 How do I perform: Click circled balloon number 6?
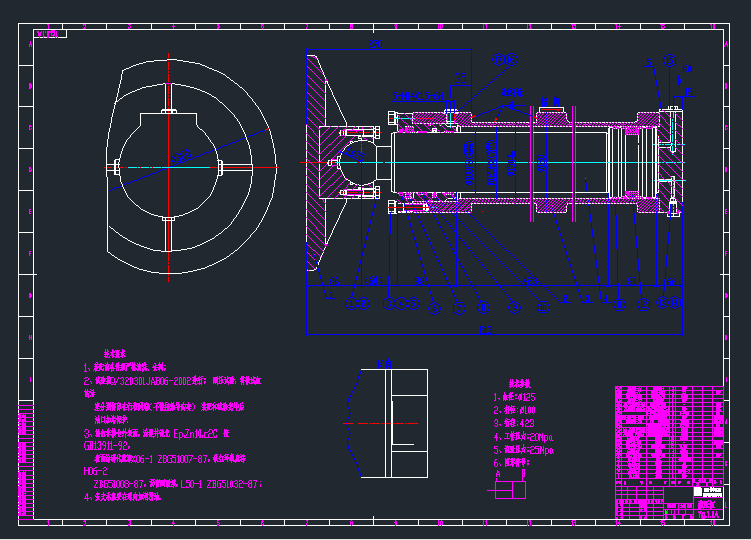pyautogui.click(x=434, y=309)
